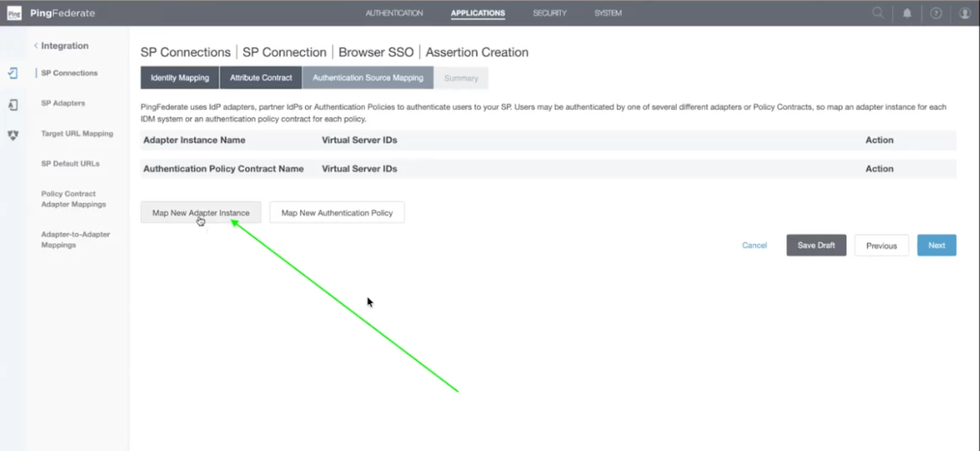Click Action header in adapter instance table
This screenshot has height=451, width=980.
(x=879, y=140)
